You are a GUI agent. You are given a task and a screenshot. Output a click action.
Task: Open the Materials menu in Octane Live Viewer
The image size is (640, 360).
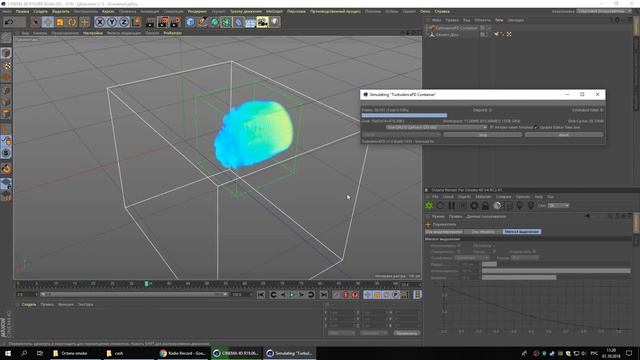click(483, 197)
